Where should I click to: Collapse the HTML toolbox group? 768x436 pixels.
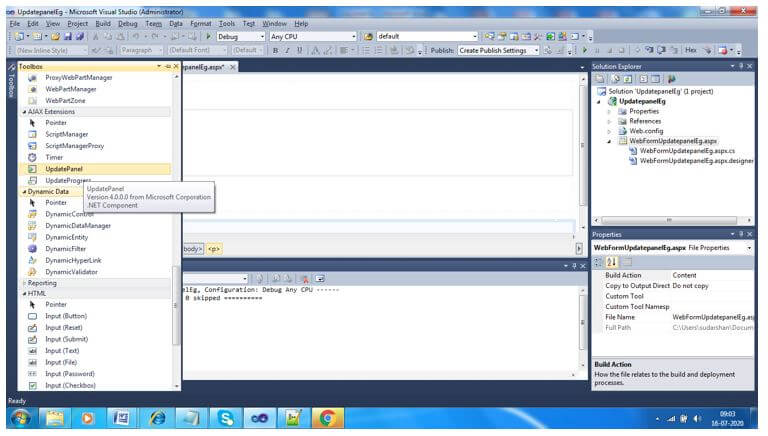tap(24, 294)
